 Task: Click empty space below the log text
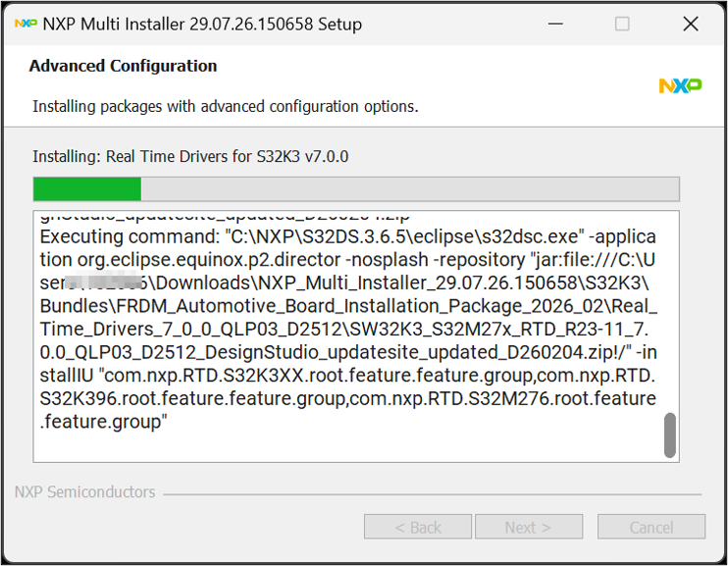click(348, 446)
